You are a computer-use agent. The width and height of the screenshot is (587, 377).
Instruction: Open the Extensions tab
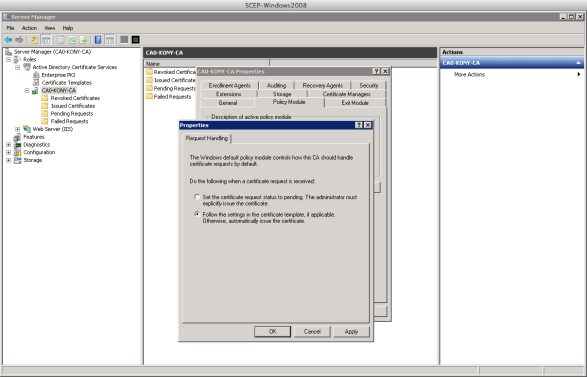229,94
